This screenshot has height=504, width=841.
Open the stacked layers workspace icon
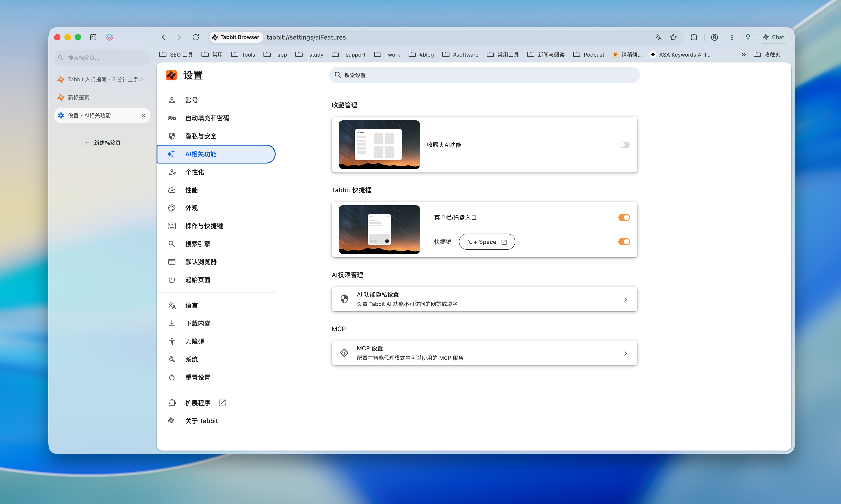(109, 37)
